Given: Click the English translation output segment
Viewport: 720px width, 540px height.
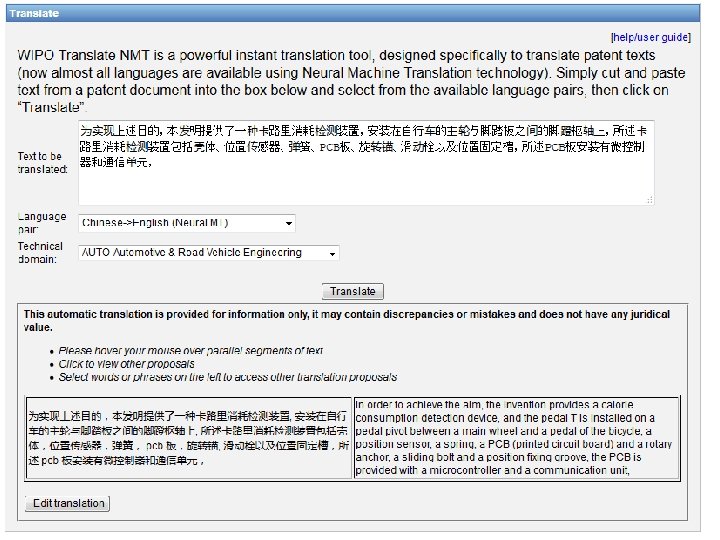Looking at the screenshot, I should click(x=517, y=438).
